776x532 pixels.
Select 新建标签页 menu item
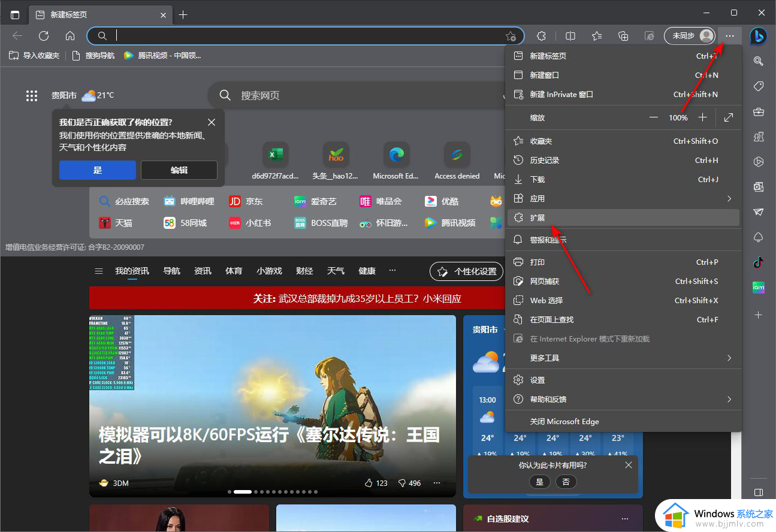point(623,56)
